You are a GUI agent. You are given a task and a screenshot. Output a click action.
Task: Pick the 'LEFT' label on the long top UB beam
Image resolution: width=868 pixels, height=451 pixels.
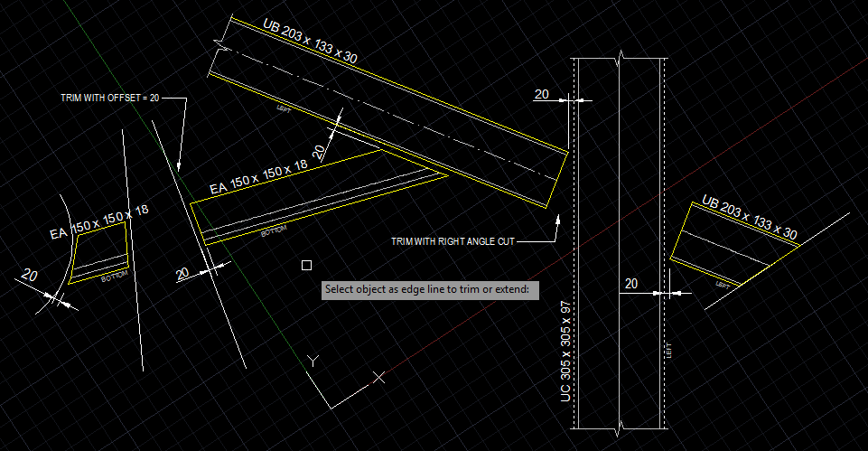(x=284, y=109)
